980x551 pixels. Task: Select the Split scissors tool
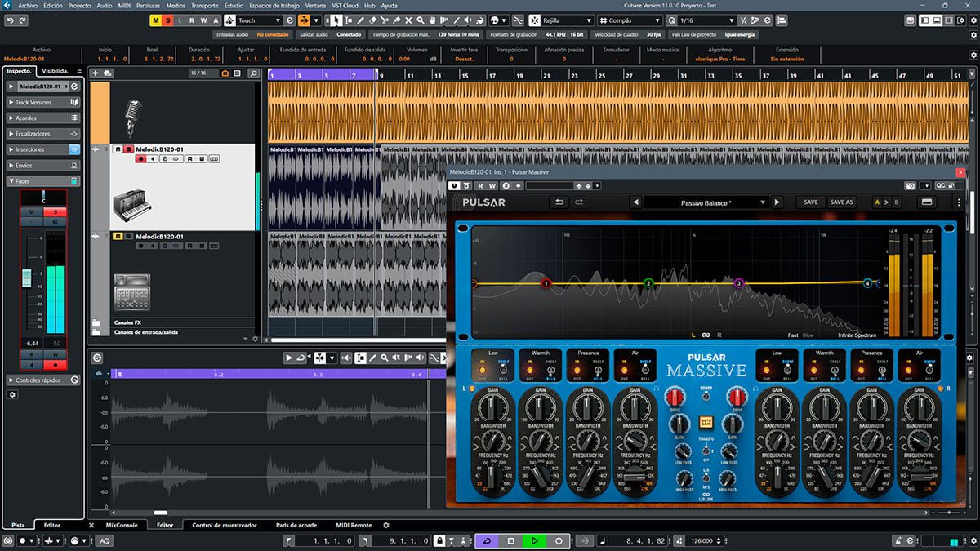385,20
